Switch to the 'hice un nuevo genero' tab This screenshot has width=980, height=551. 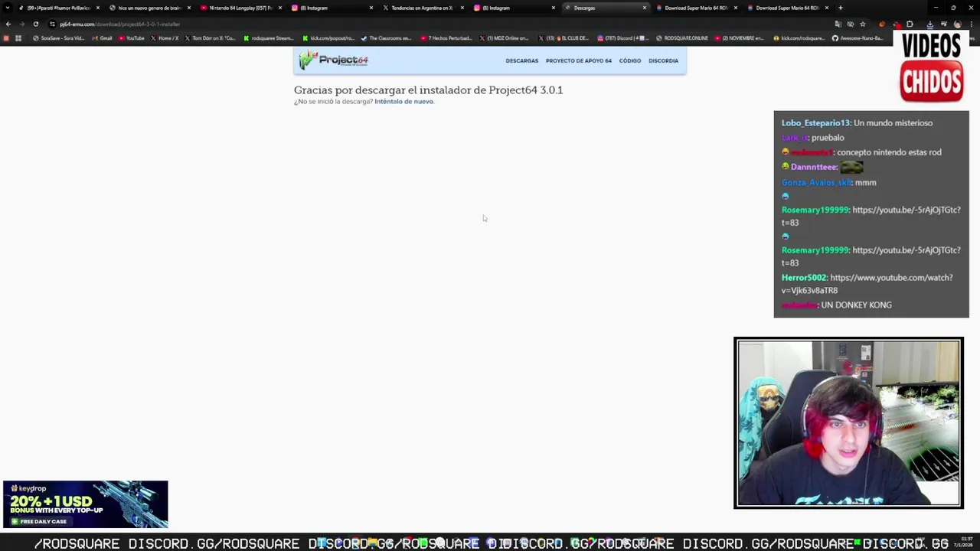coord(149,8)
